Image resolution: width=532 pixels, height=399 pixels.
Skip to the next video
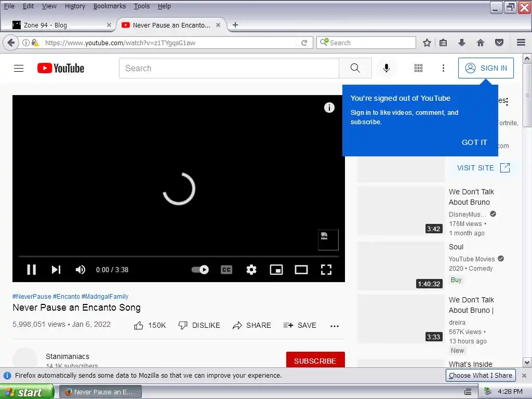(56, 270)
